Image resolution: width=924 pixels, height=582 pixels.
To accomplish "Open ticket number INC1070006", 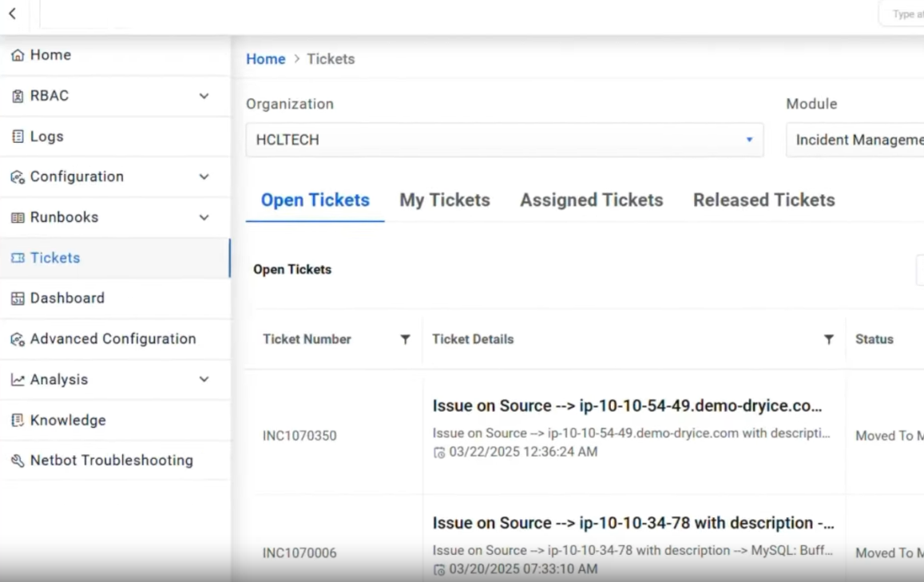I will pyautogui.click(x=299, y=553).
